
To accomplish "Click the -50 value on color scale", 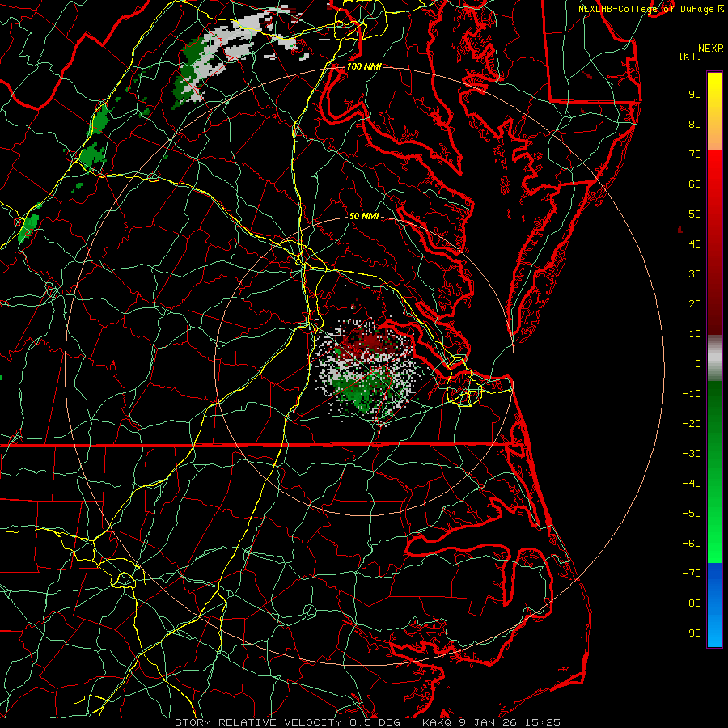I will coord(692,514).
